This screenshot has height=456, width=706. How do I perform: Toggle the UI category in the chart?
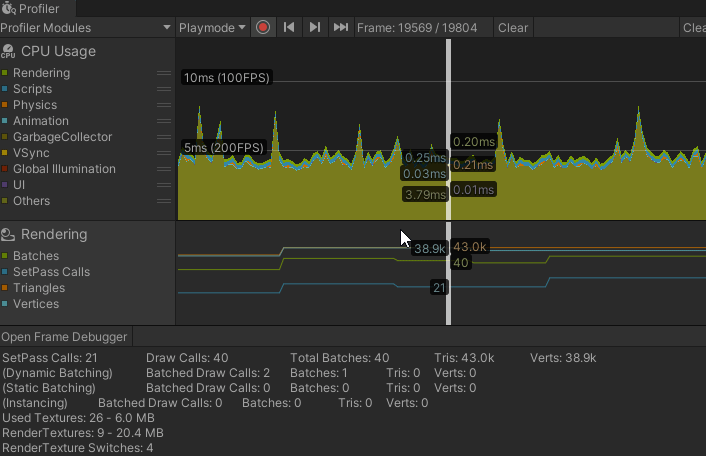pyautogui.click(x=5, y=185)
